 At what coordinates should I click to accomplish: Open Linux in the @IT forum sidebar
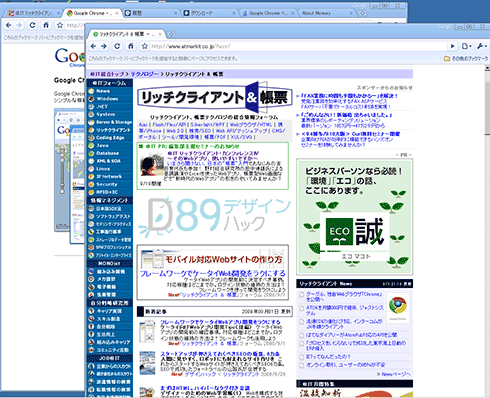tap(103, 169)
